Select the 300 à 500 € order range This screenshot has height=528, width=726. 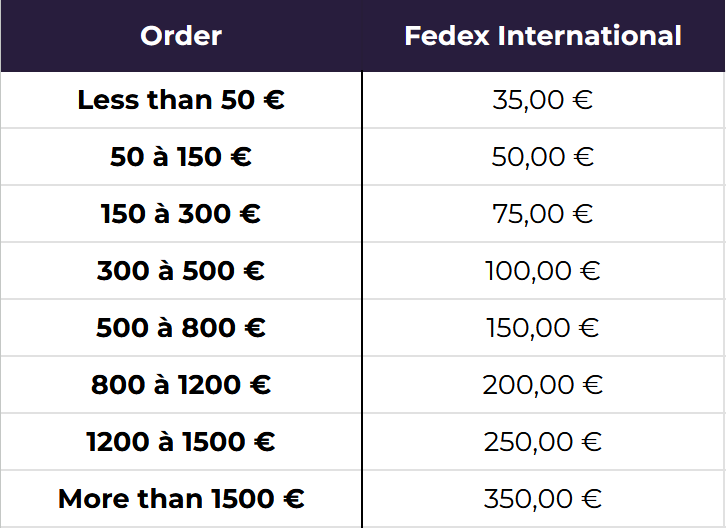coord(181,271)
